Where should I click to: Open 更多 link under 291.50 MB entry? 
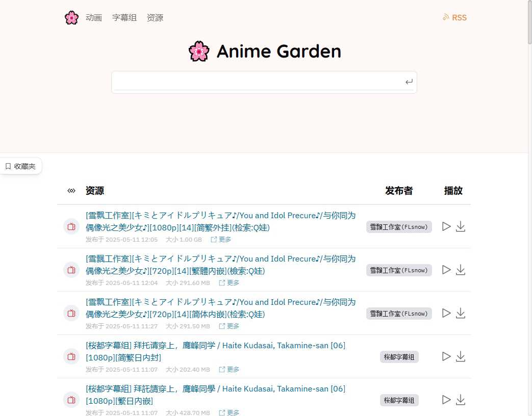(x=229, y=326)
